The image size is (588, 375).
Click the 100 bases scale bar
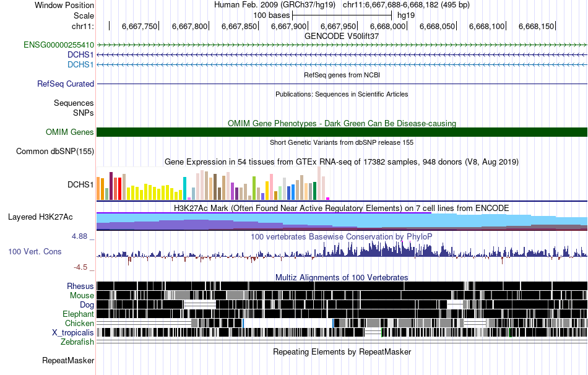[342, 15]
